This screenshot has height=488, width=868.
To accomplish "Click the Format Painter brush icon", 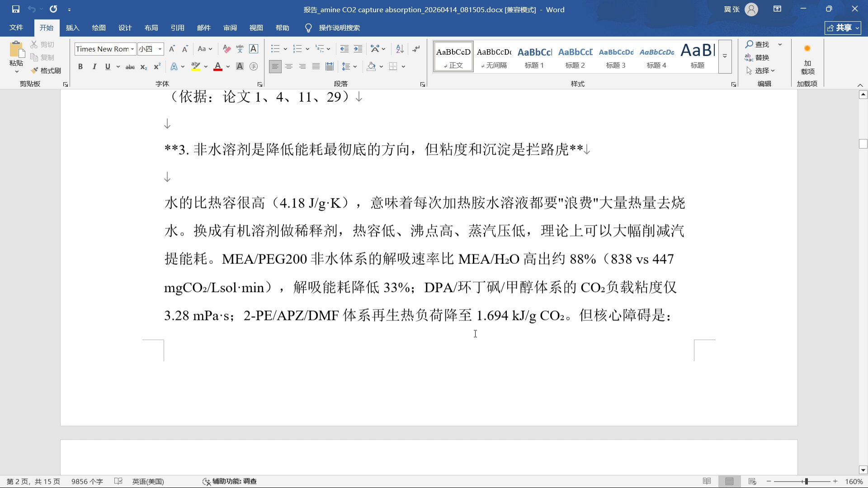I will [x=34, y=70].
